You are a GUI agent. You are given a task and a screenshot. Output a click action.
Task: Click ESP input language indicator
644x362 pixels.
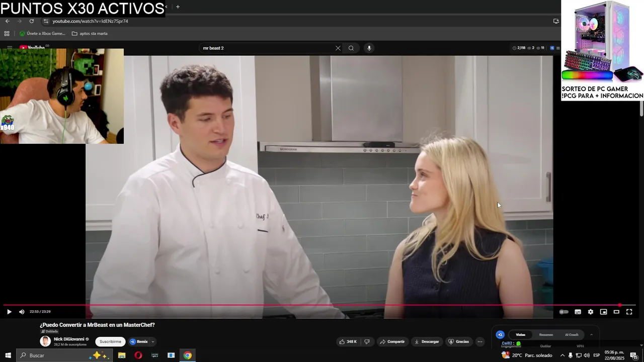point(597,355)
